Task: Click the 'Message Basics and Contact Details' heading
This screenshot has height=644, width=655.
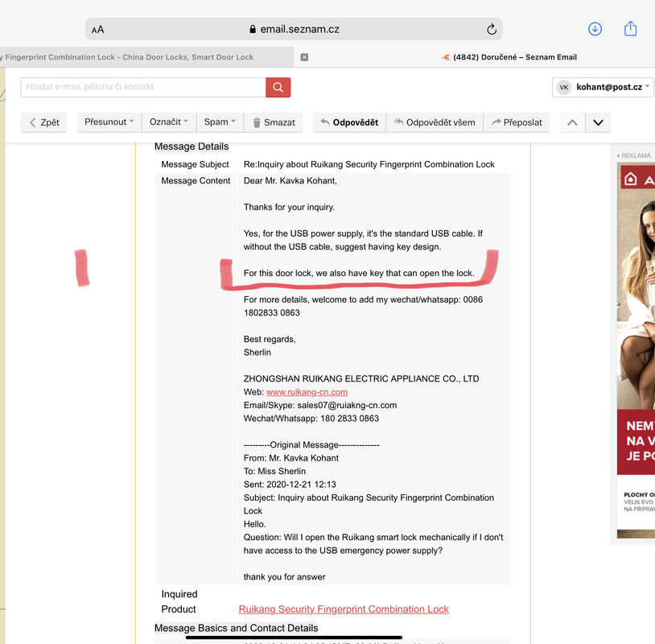Action: 236,628
